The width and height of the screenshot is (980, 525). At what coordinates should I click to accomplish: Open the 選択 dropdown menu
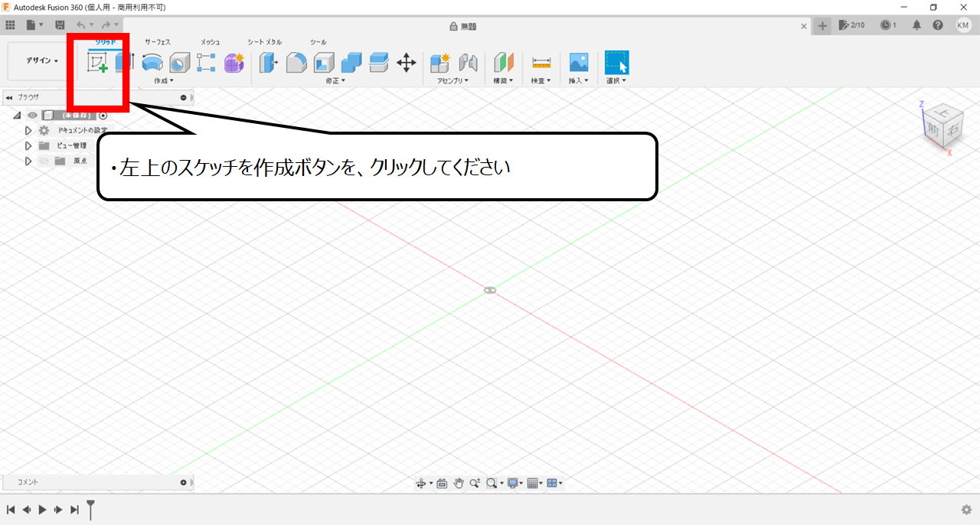(616, 80)
